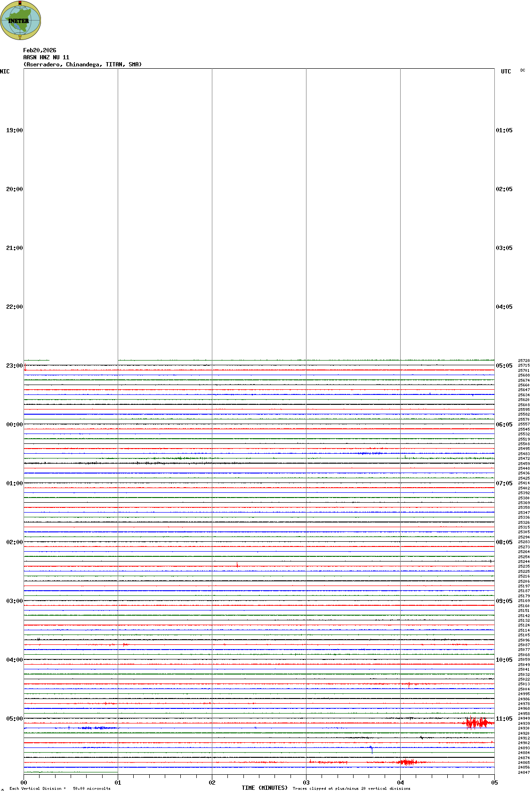Click the Aserradero, Chinandega location text

(82, 64)
